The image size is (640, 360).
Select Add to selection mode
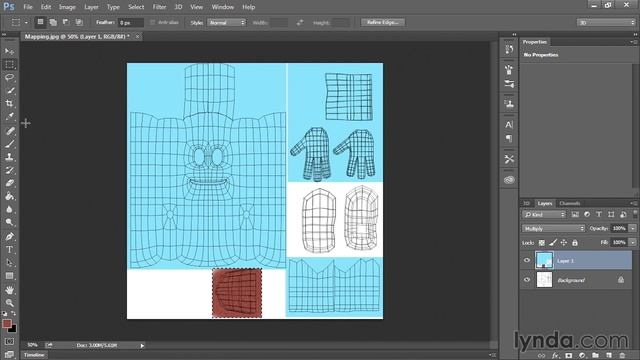click(x=53, y=22)
